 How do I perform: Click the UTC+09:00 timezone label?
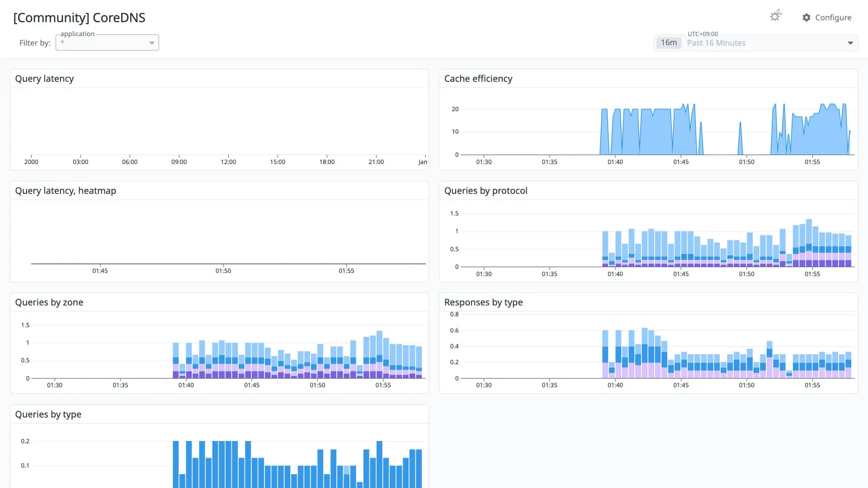pos(703,34)
